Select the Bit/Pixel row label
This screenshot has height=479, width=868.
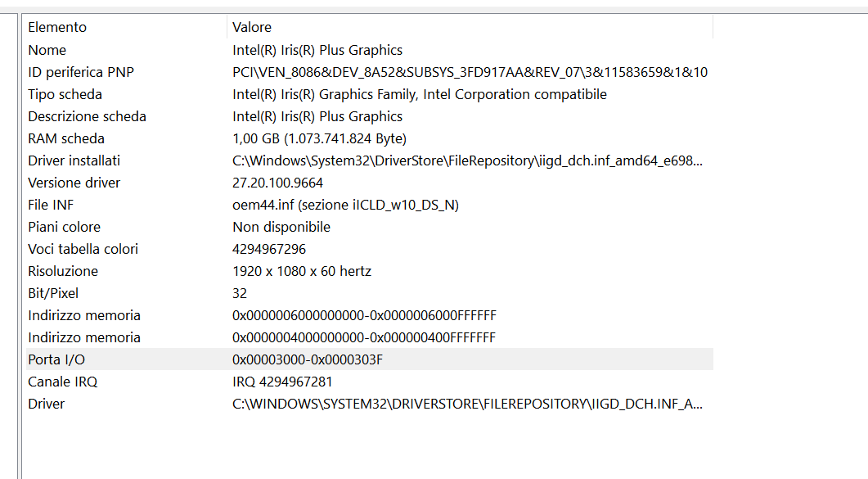click(x=53, y=293)
